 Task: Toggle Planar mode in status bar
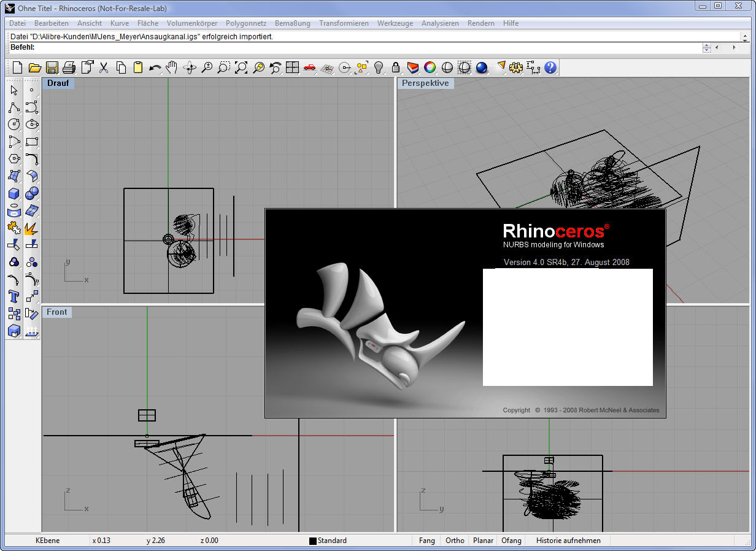pyautogui.click(x=483, y=541)
